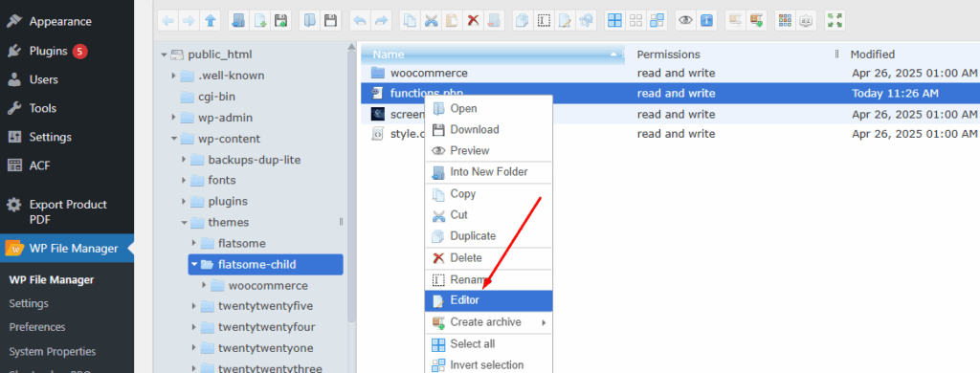Sort files by the Name column header
The image size is (980, 373).
(494, 55)
